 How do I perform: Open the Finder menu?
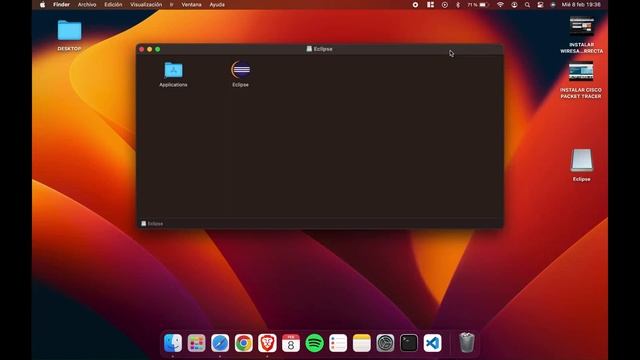61,4
